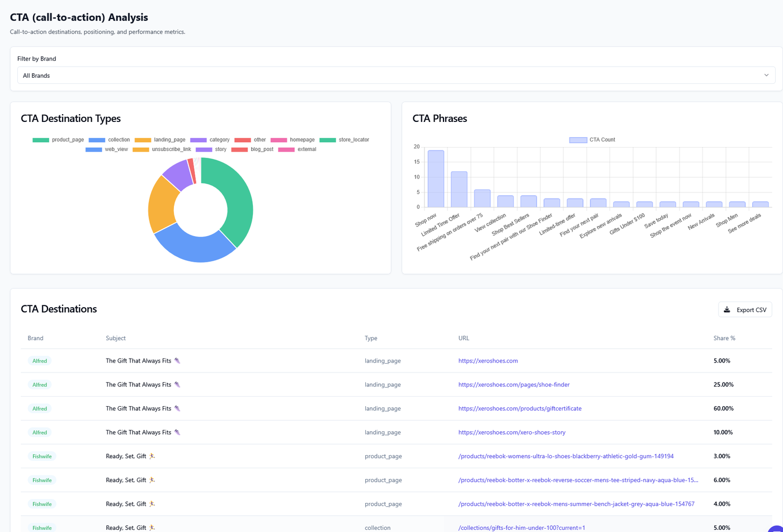Click the Free shipping on orders over 75 bar
This screenshot has height=532, width=783.
pyautogui.click(x=482, y=199)
